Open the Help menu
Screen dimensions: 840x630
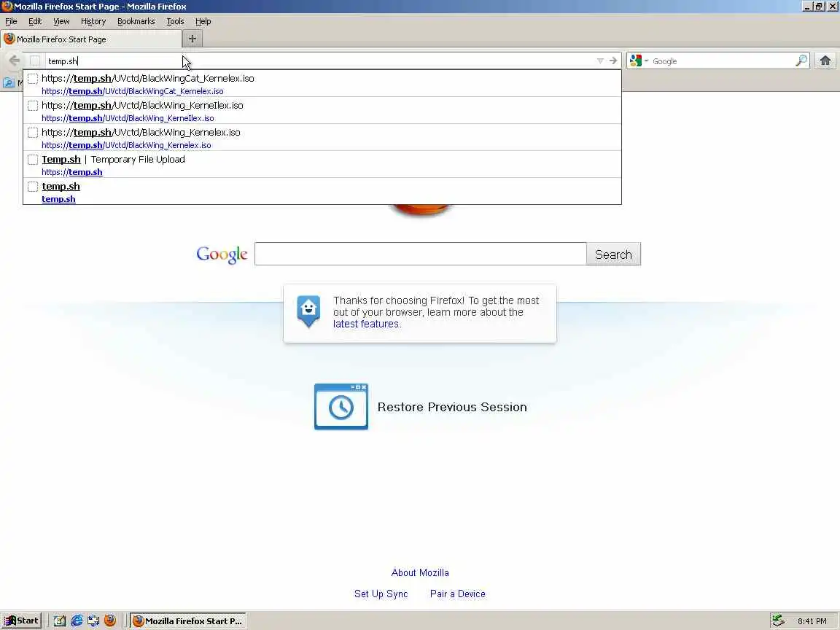(x=203, y=21)
